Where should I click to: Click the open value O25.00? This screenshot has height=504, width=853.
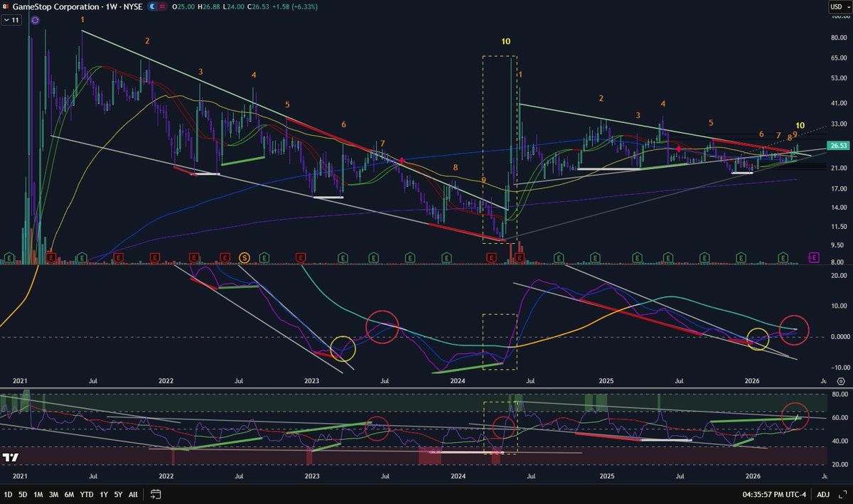185,6
